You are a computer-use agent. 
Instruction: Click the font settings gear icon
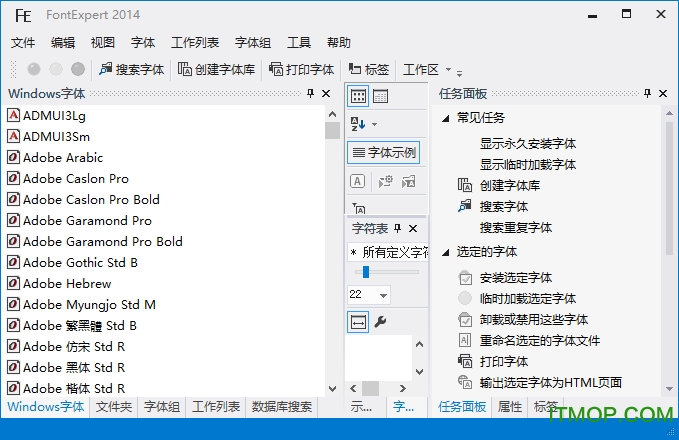(385, 181)
